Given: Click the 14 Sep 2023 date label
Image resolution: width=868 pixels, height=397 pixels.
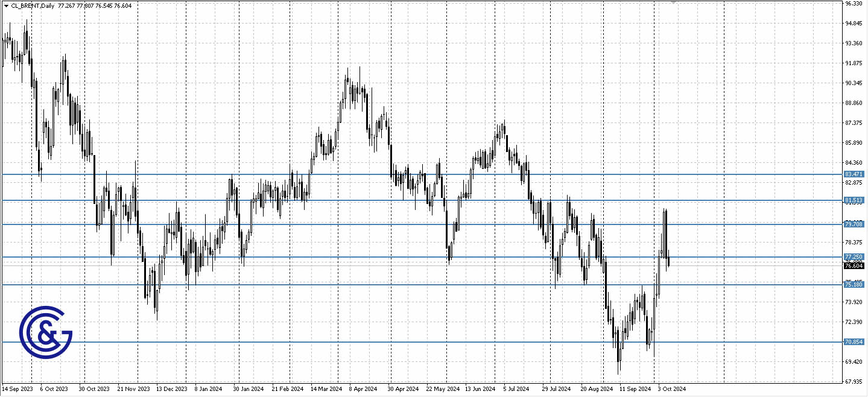Looking at the screenshot, I should pos(16,389).
